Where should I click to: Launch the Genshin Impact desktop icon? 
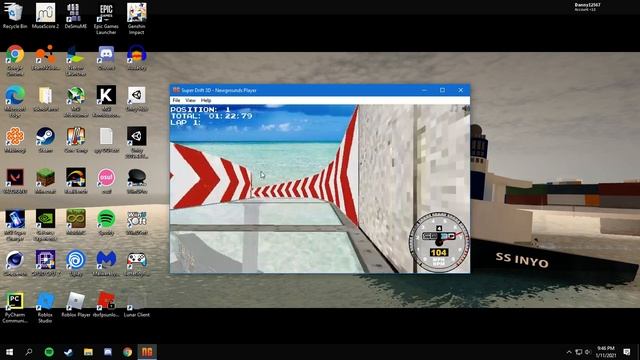coord(136,19)
